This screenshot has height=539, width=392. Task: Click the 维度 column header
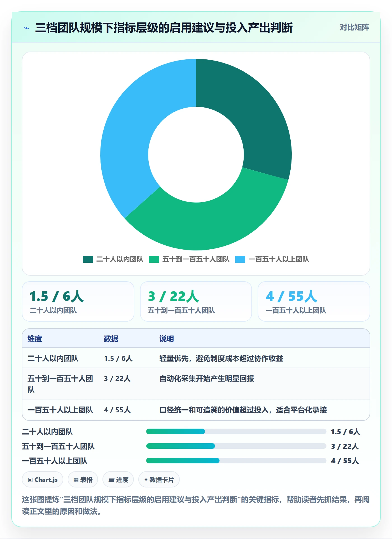[x=35, y=339]
